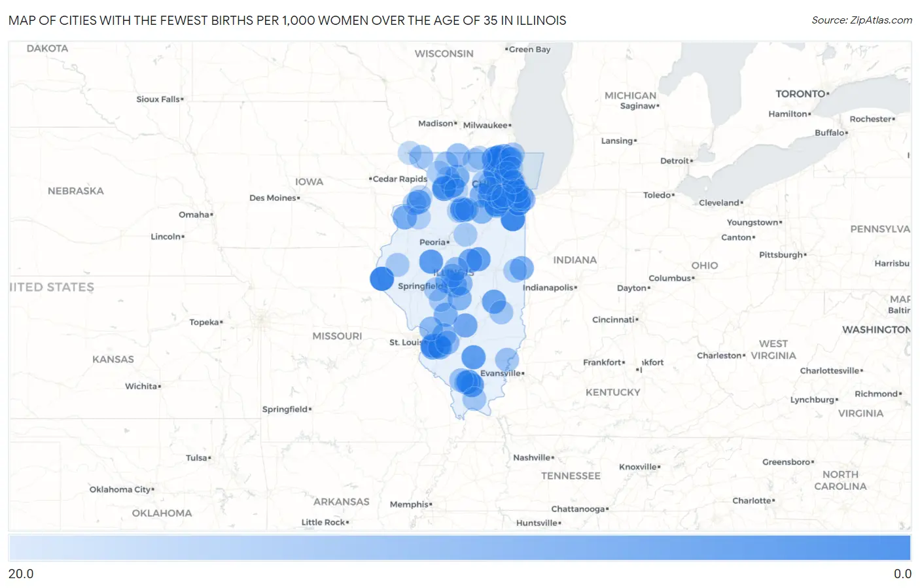Click the Green Bay city label
Screen dimensions: 920x588
click(x=529, y=49)
